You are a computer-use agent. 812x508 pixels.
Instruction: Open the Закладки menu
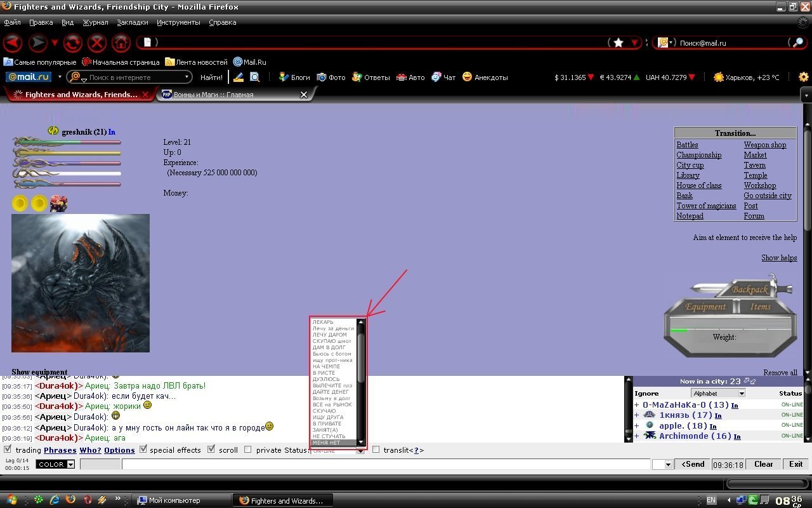pyautogui.click(x=133, y=22)
